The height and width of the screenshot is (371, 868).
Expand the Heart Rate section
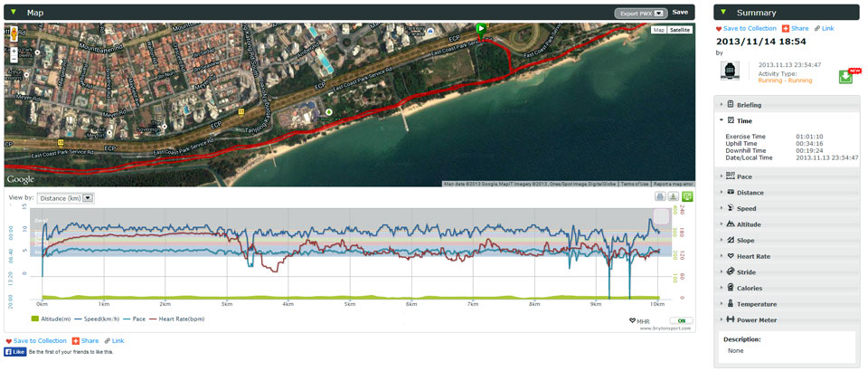(x=754, y=256)
